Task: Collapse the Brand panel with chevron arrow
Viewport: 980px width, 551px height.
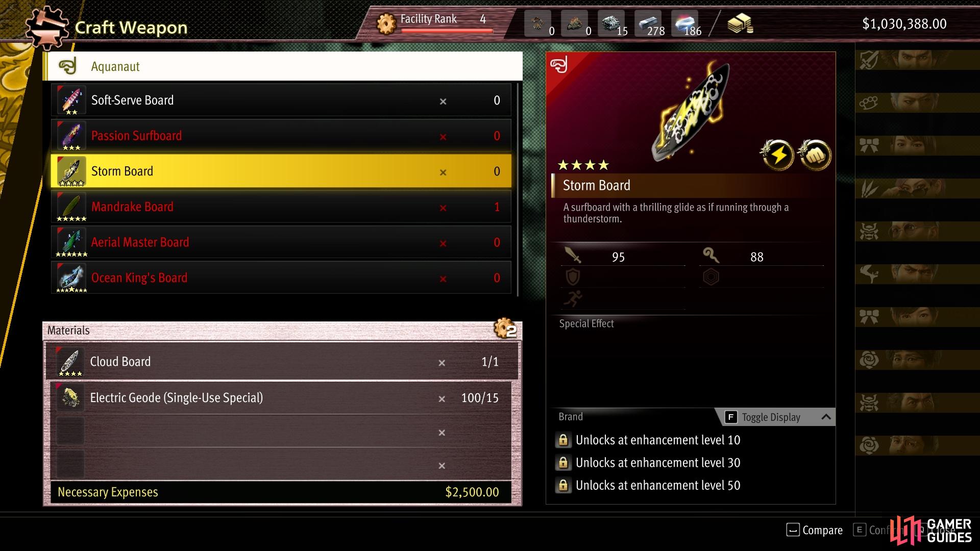Action: [826, 417]
